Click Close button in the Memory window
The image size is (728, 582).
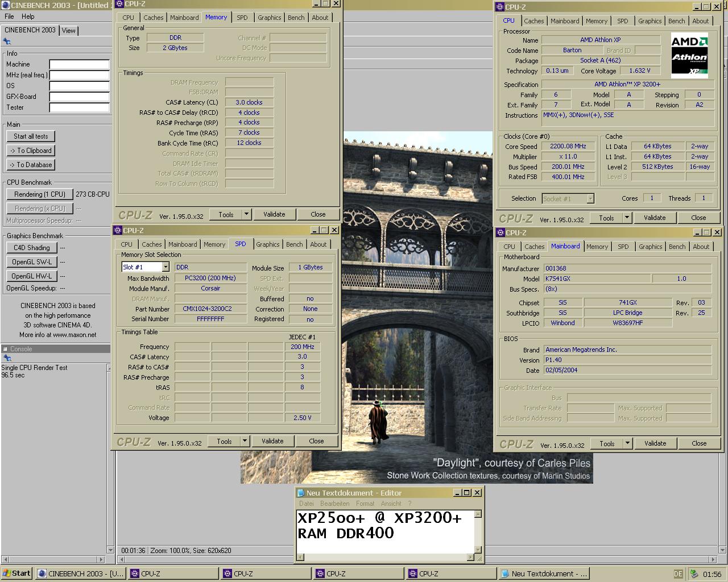tap(318, 214)
